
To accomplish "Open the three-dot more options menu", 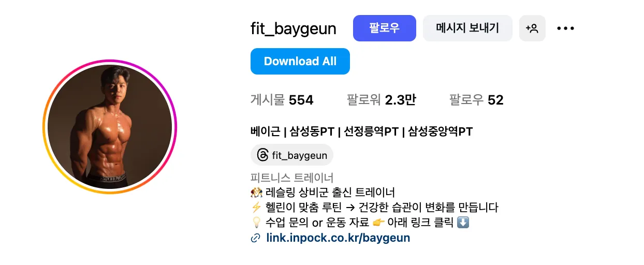I will click(x=565, y=28).
